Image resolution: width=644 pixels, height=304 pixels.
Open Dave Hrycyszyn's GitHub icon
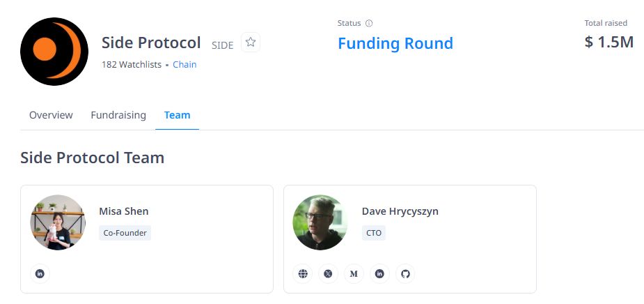click(405, 274)
